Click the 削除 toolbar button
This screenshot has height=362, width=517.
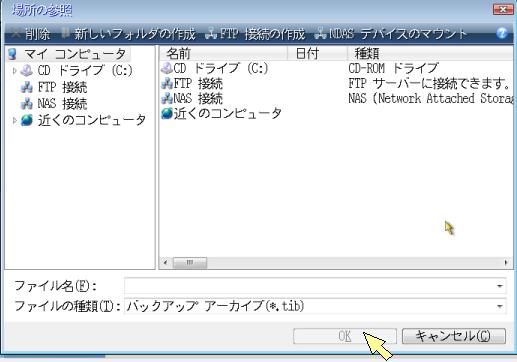coord(31,34)
